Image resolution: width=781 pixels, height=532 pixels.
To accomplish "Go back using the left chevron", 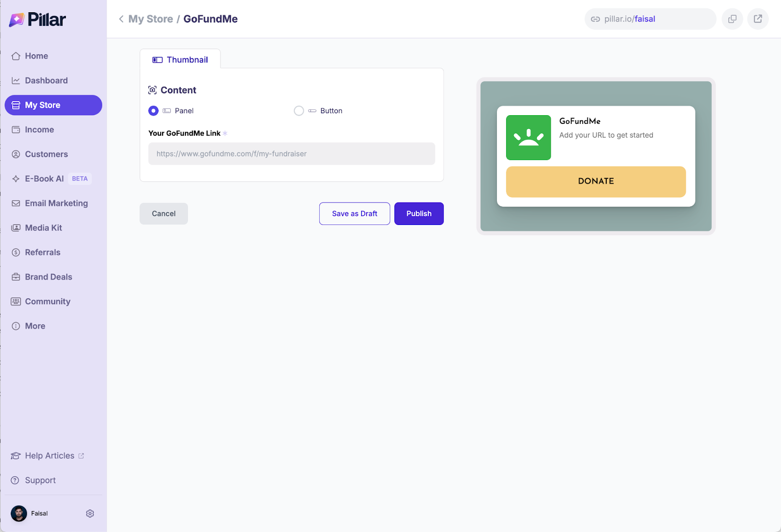I will click(x=121, y=19).
